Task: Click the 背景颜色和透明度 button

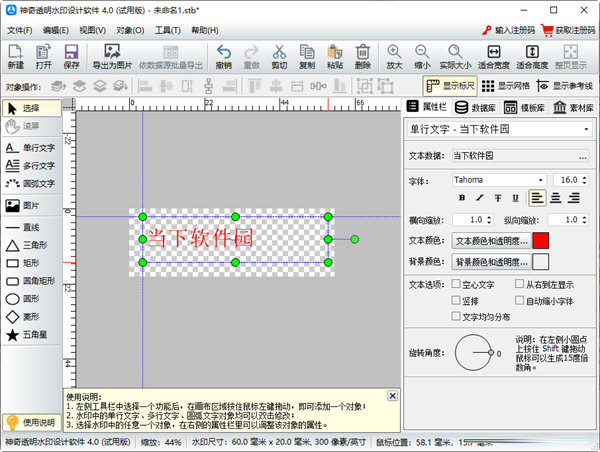Action: click(x=491, y=262)
